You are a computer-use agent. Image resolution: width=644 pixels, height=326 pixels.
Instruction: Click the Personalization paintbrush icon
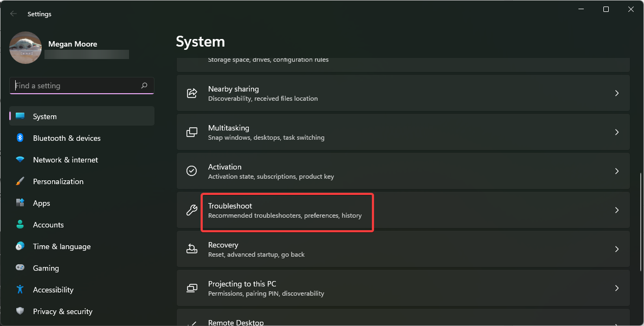[x=20, y=181]
